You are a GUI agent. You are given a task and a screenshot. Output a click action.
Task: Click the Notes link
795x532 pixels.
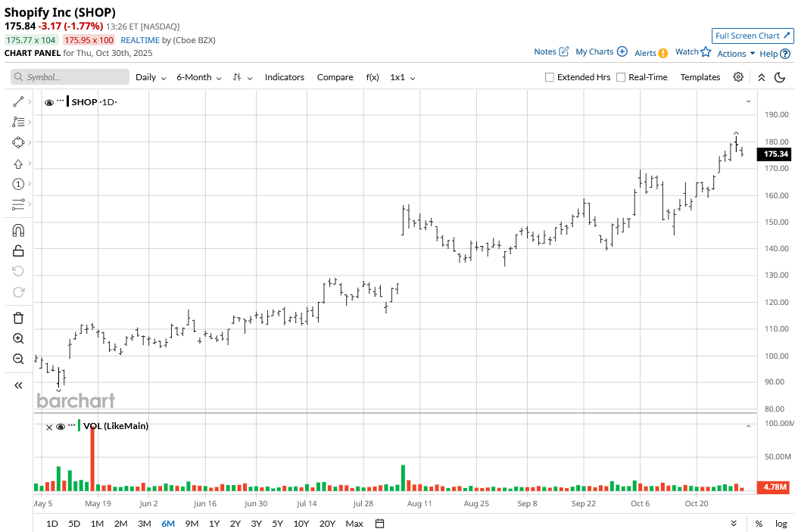point(545,51)
